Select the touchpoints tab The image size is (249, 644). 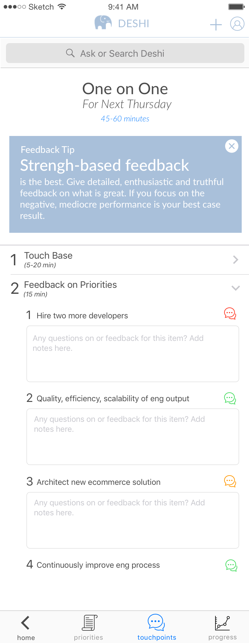(157, 627)
